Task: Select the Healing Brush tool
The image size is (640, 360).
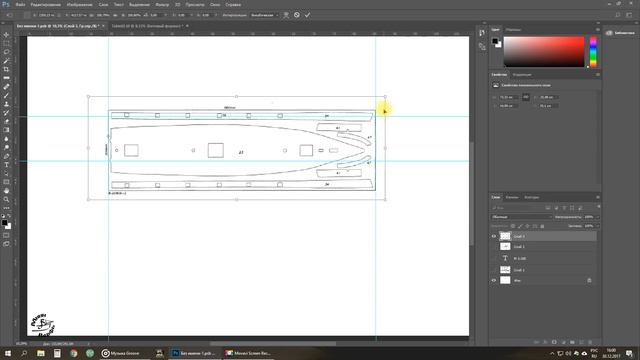Action: pyautogui.click(x=6, y=87)
